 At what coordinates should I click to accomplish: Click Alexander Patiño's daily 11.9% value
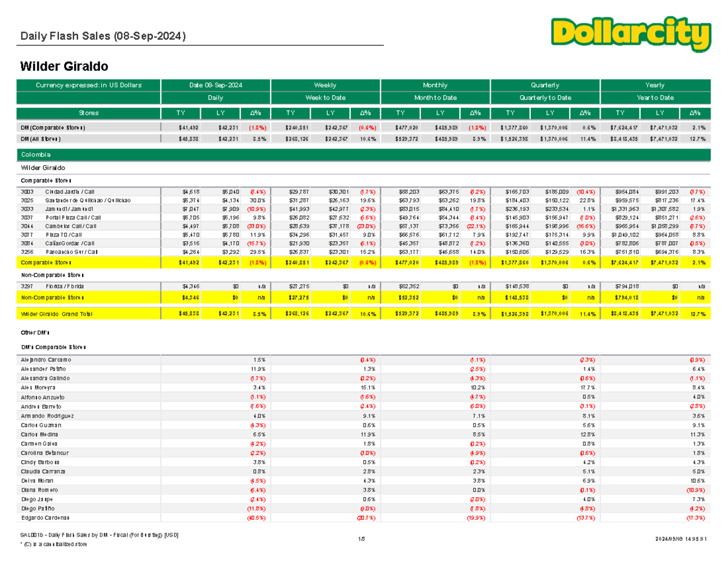[260, 369]
